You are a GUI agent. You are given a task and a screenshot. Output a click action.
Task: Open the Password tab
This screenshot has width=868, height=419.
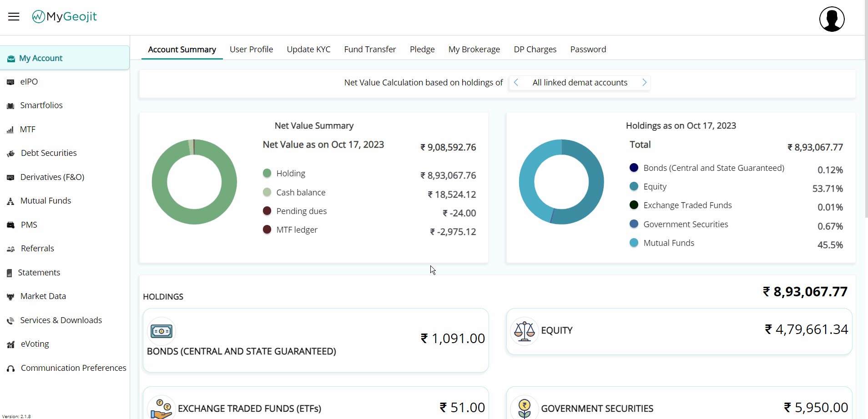tap(588, 50)
